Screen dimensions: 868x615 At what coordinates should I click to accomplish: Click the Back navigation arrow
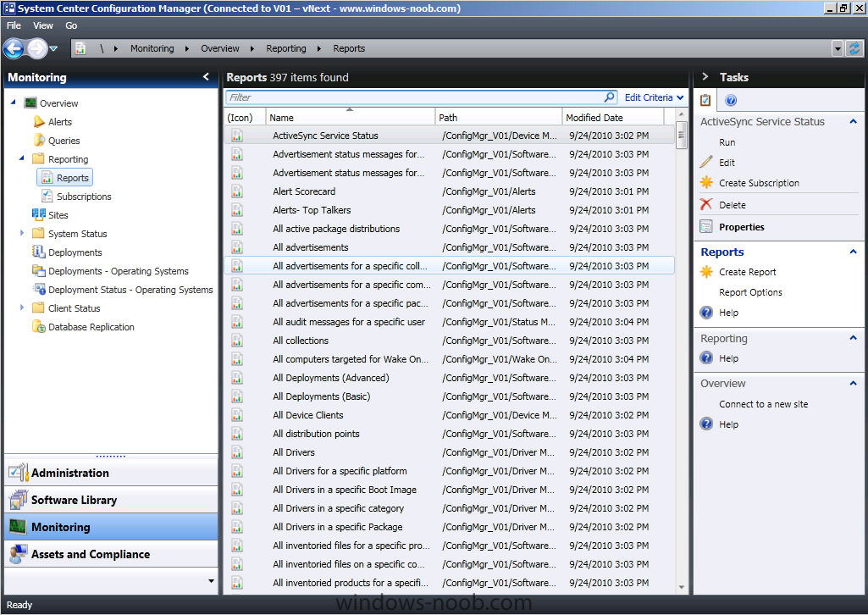pyautogui.click(x=14, y=49)
